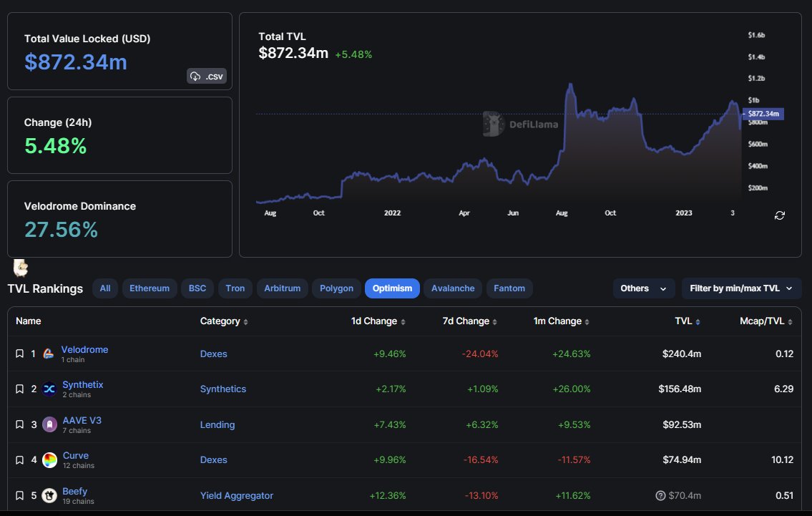Click the $872.34m chart value marker
The width and height of the screenshot is (812, 516).
pos(763,114)
